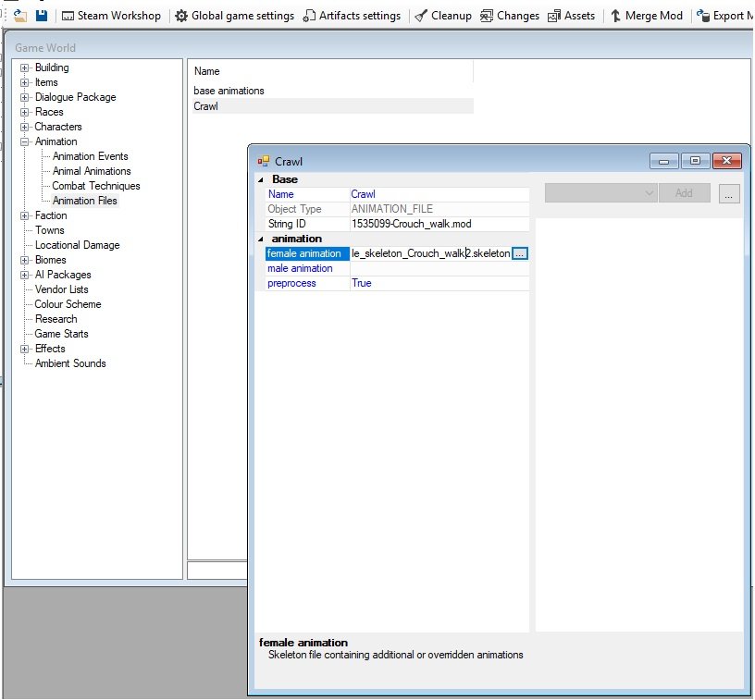This screenshot has width=755, height=700.
Task: Browse for female animation file ellipsis button
Action: [520, 254]
